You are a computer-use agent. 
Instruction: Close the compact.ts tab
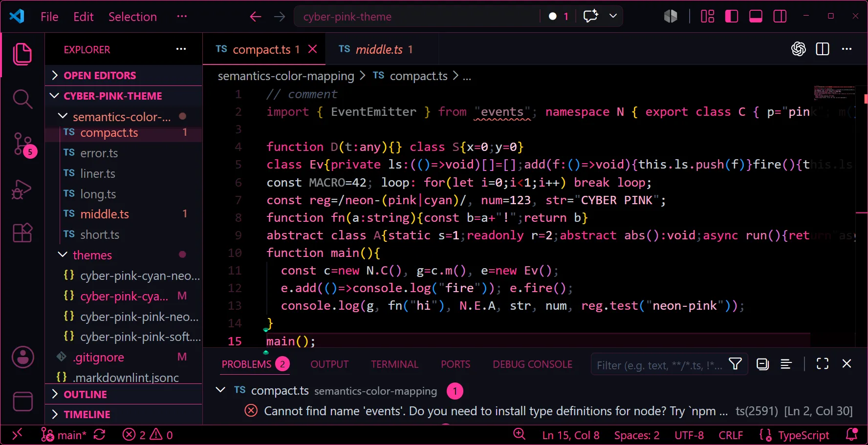(313, 49)
